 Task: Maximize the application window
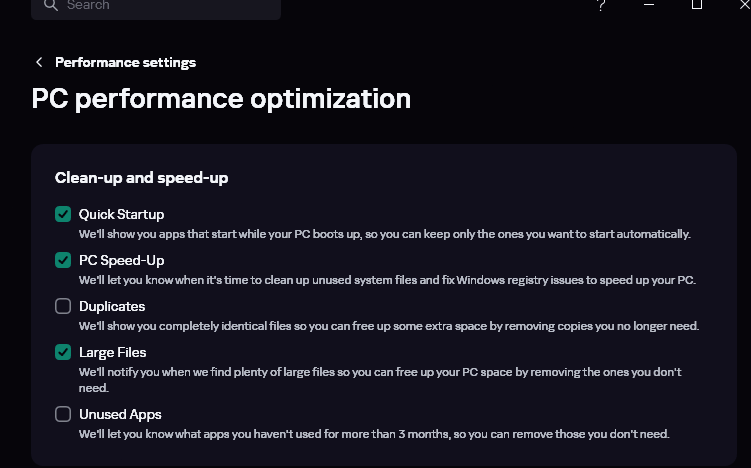click(697, 5)
